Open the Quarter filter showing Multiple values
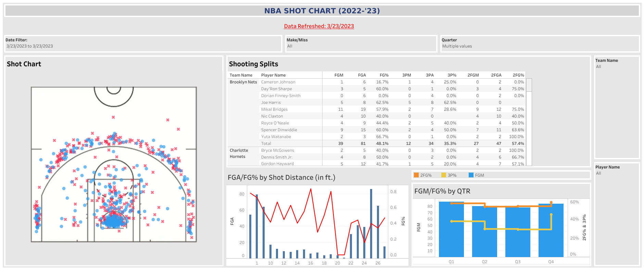This screenshot has width=644, height=270. click(x=540, y=46)
